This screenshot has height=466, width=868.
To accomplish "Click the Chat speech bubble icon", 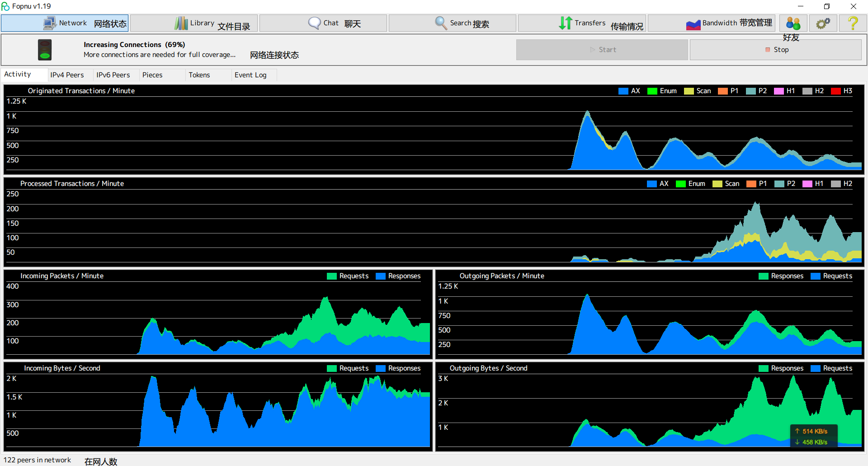I will pyautogui.click(x=314, y=23).
